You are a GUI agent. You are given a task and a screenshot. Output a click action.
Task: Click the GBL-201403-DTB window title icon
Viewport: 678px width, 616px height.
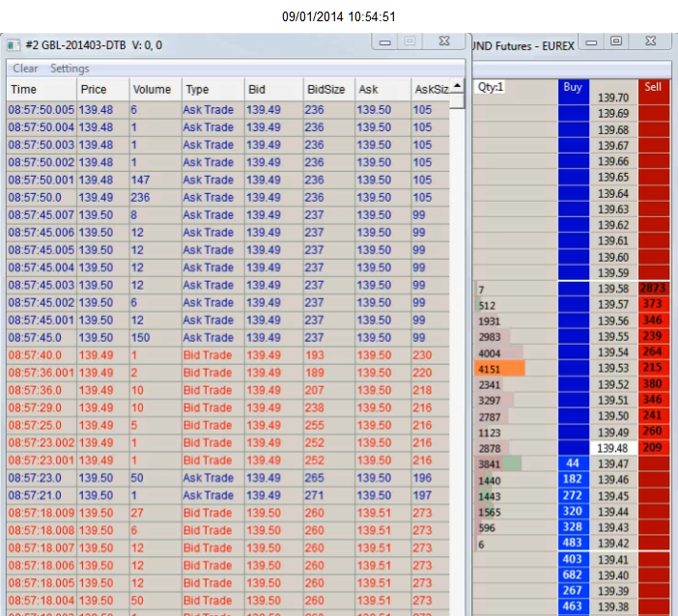[x=14, y=45]
